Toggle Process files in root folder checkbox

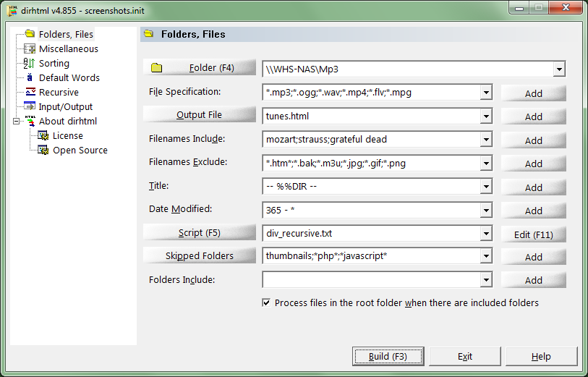[266, 302]
